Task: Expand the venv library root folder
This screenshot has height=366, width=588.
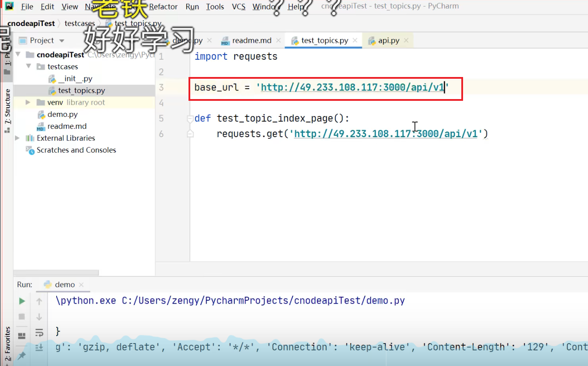Action: 28,103
